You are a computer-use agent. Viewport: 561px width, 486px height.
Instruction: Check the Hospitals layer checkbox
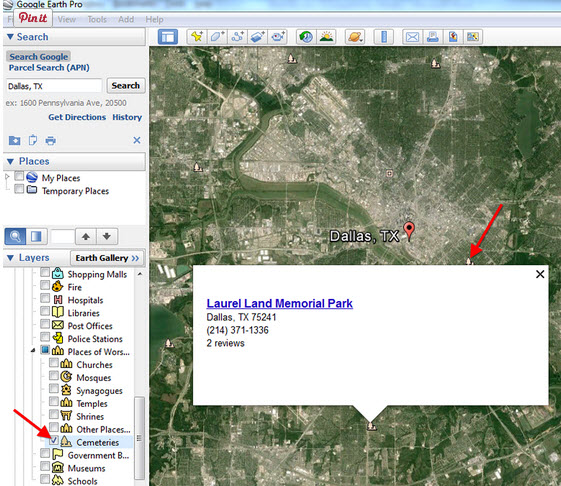[x=45, y=298]
